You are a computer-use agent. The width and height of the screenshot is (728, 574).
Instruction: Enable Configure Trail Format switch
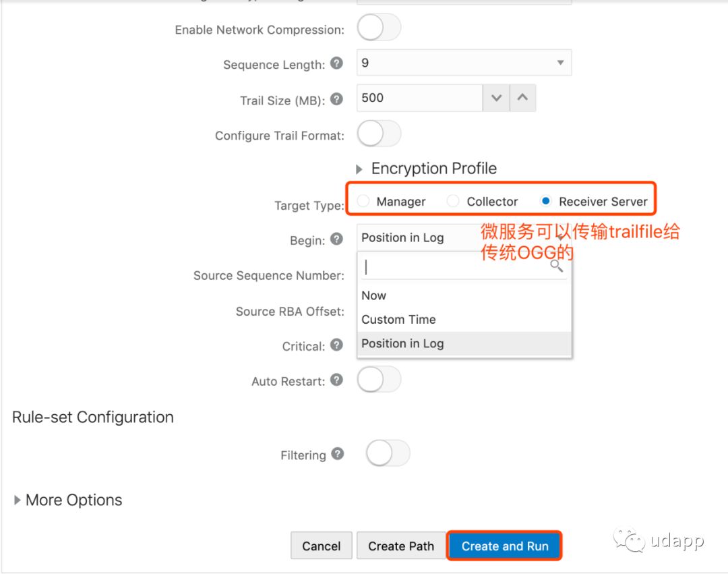[x=379, y=134]
